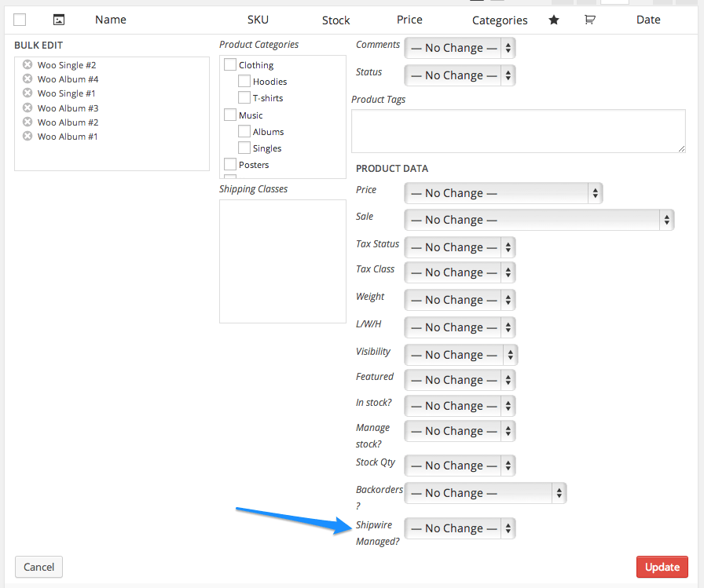This screenshot has height=588, width=704.
Task: Click the SKU column header
Action: point(258,20)
